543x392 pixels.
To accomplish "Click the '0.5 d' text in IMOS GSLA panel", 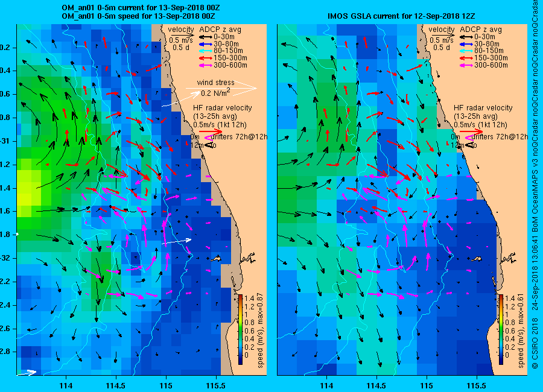I will [441, 48].
